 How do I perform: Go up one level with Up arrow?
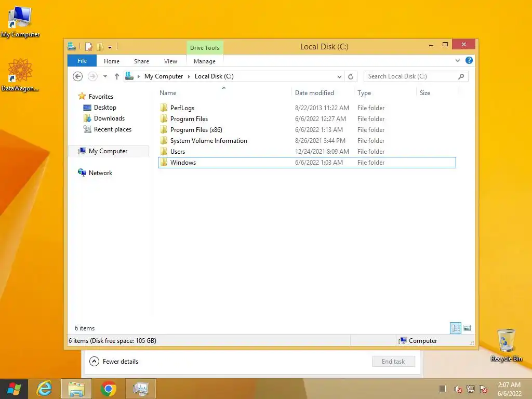point(117,76)
